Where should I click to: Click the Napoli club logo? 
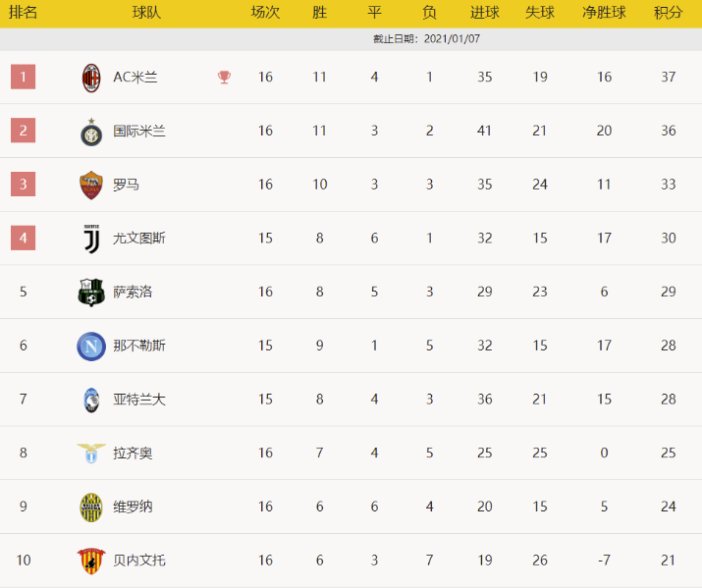click(x=91, y=346)
